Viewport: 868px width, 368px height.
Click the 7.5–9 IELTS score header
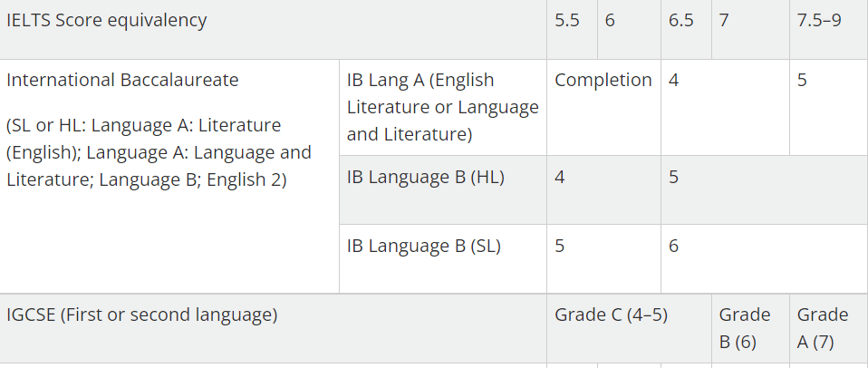point(829,29)
